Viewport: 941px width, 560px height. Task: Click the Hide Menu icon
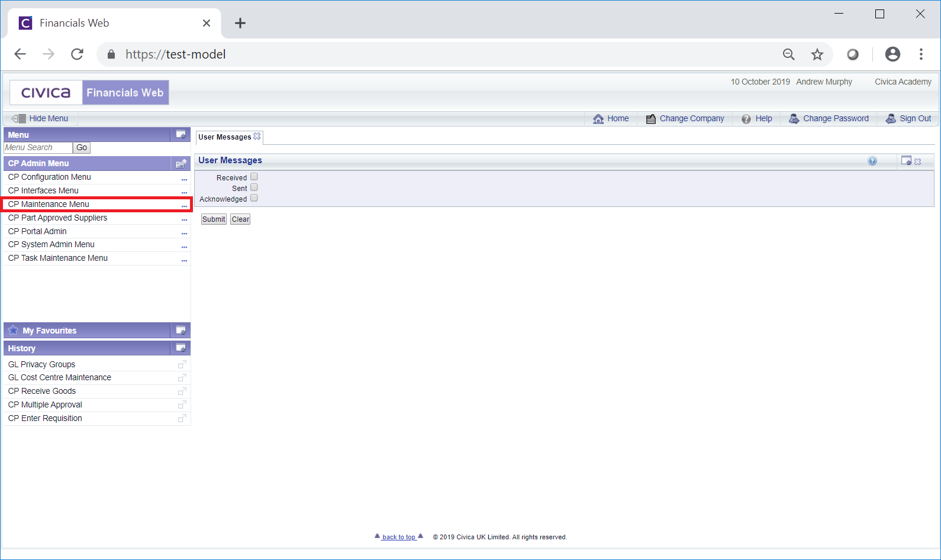pyautogui.click(x=18, y=118)
